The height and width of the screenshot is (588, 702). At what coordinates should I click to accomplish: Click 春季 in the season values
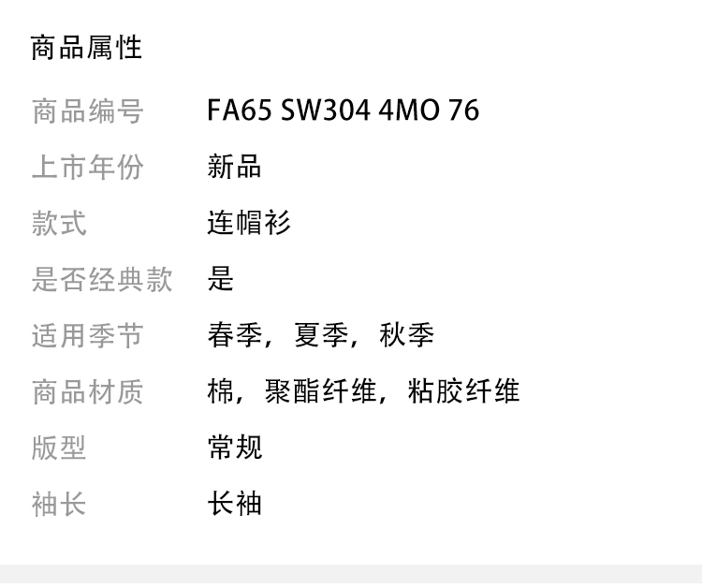pyautogui.click(x=234, y=335)
